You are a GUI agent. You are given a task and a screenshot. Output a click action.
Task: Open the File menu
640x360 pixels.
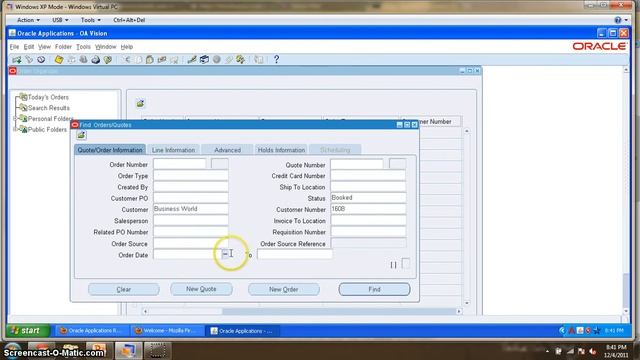tap(14, 47)
